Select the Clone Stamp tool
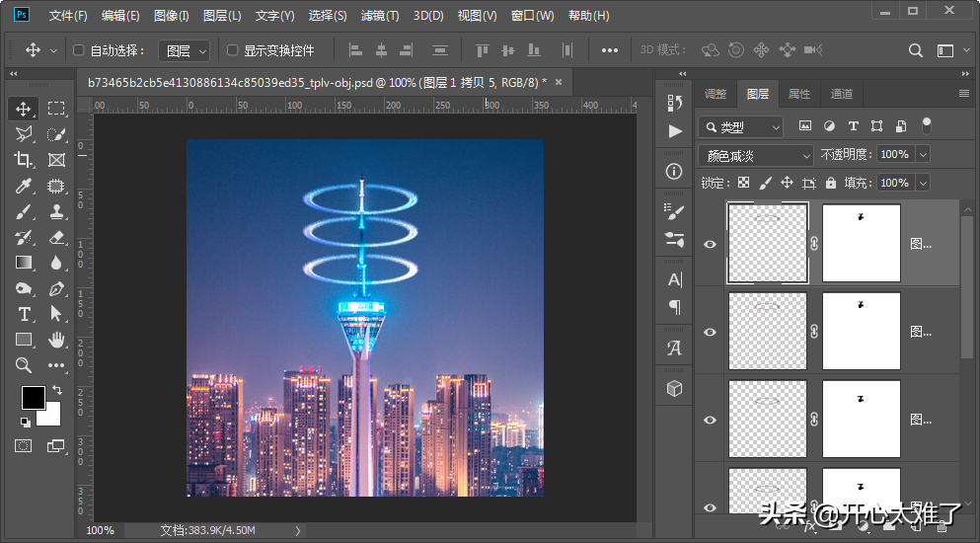The height and width of the screenshot is (543, 980). [x=56, y=211]
